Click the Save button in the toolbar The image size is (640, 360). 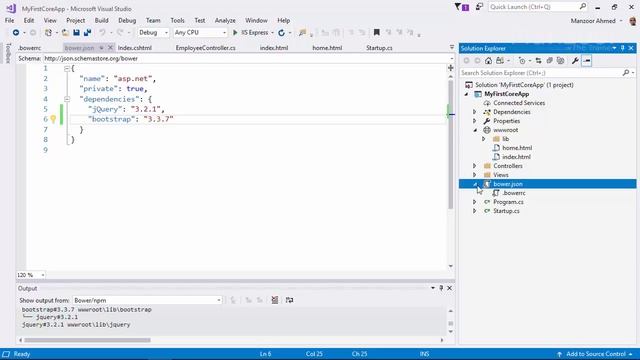pos(76,33)
